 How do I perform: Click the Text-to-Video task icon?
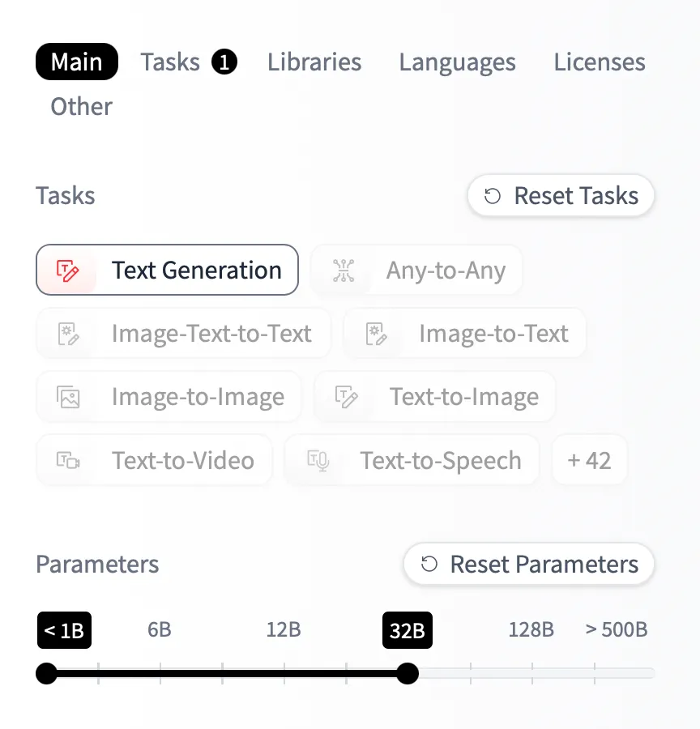click(68, 461)
